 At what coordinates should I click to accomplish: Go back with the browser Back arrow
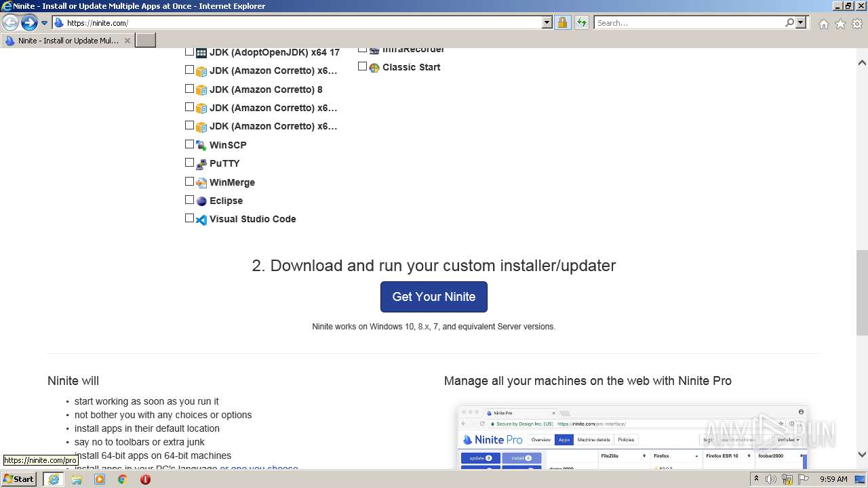pyautogui.click(x=10, y=22)
